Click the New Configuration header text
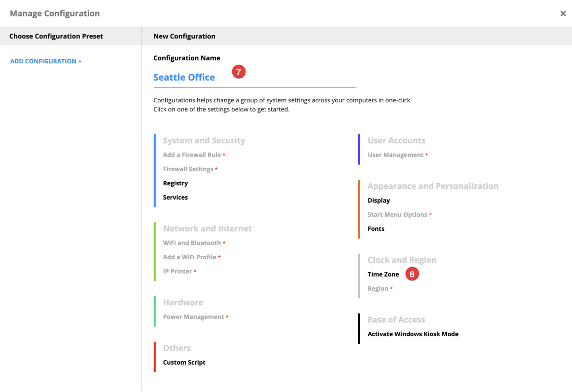 184,36
